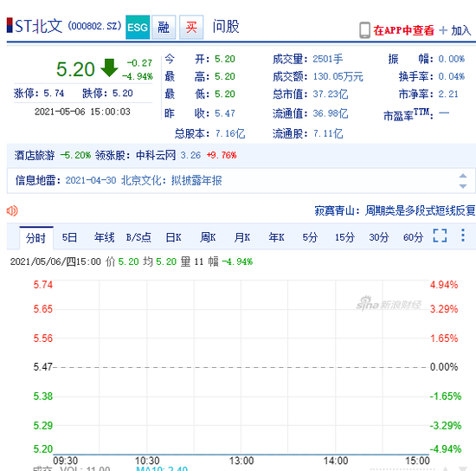
Task: Switch to the 15分 chart tab
Action: pyautogui.click(x=344, y=237)
